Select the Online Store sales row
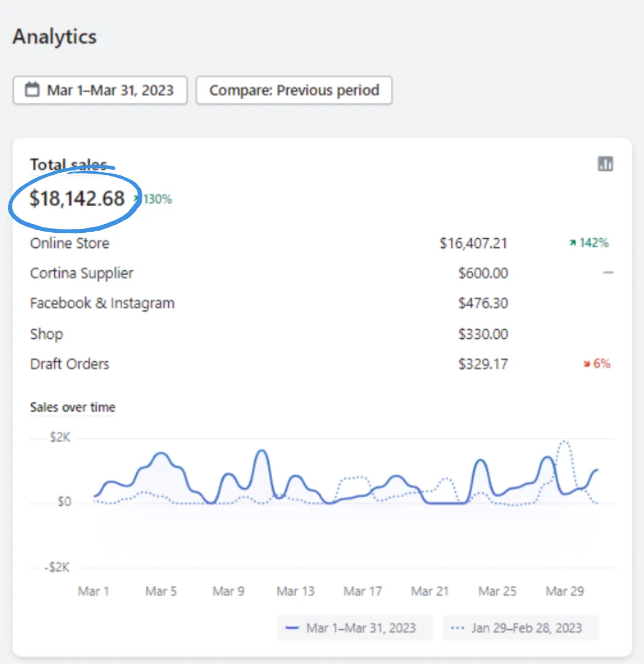This screenshot has height=664, width=644. 70,244
